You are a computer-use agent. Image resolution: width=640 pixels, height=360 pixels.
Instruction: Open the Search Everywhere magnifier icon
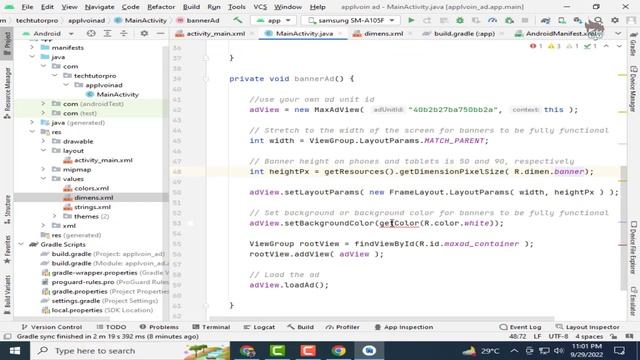(x=598, y=20)
